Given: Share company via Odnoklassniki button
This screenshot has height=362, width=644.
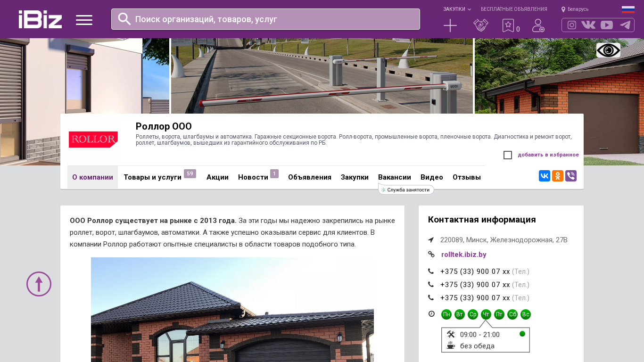Looking at the screenshot, I should 558,176.
